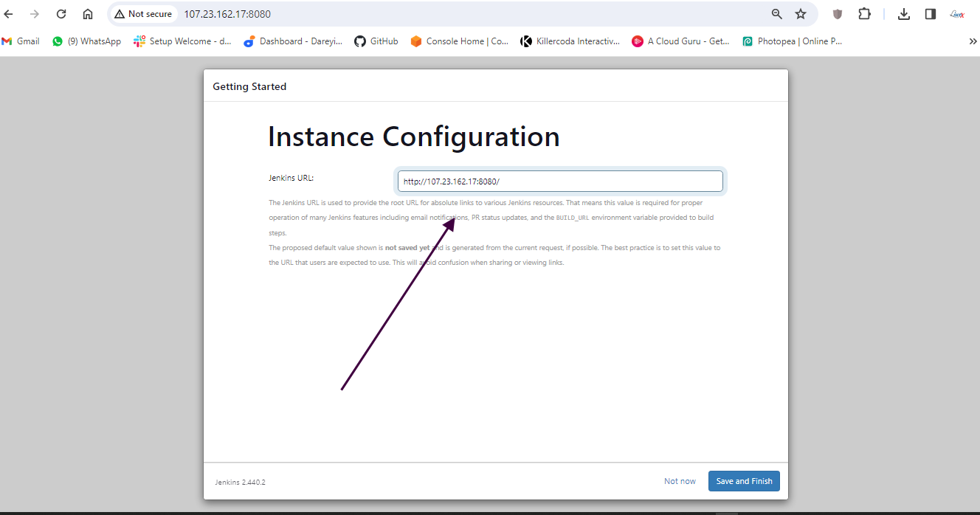Go to the browser home icon
The height and width of the screenshot is (515, 980).
pyautogui.click(x=88, y=14)
